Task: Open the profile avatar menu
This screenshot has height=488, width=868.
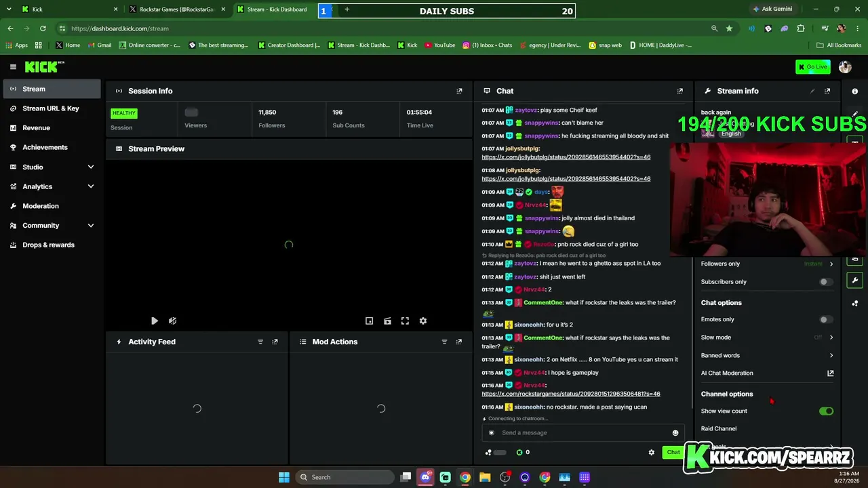Action: coord(845,66)
